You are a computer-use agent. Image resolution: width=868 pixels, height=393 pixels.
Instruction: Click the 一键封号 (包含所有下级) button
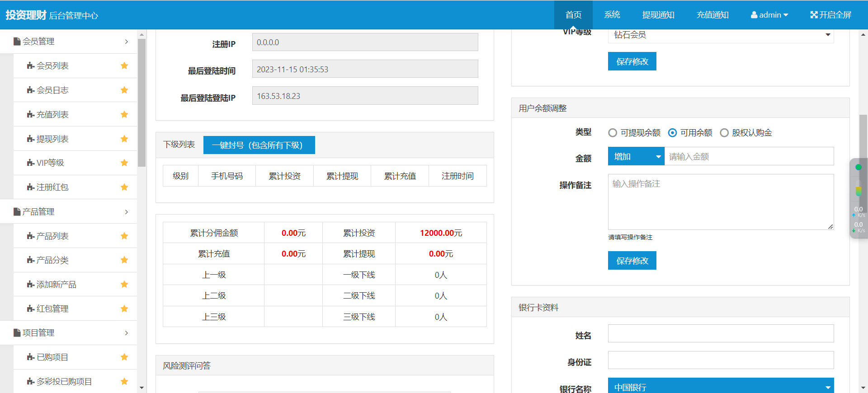point(259,145)
